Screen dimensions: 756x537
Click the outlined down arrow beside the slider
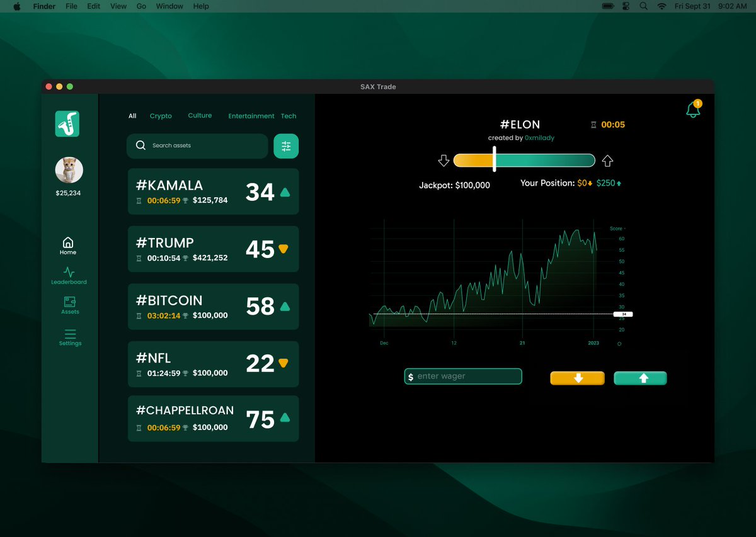coord(444,161)
